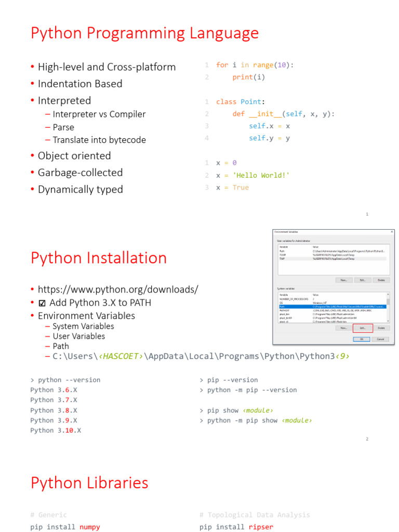Image resolution: width=399 pixels, height=532 pixels.
Task: Click the '# Generic' comment
Action: click(x=48, y=515)
